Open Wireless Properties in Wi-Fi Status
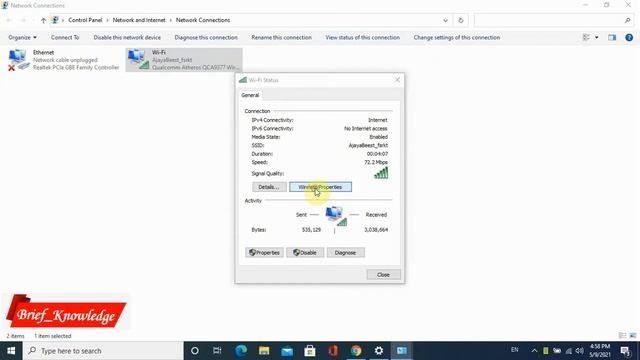The image size is (640, 360). pyautogui.click(x=320, y=187)
